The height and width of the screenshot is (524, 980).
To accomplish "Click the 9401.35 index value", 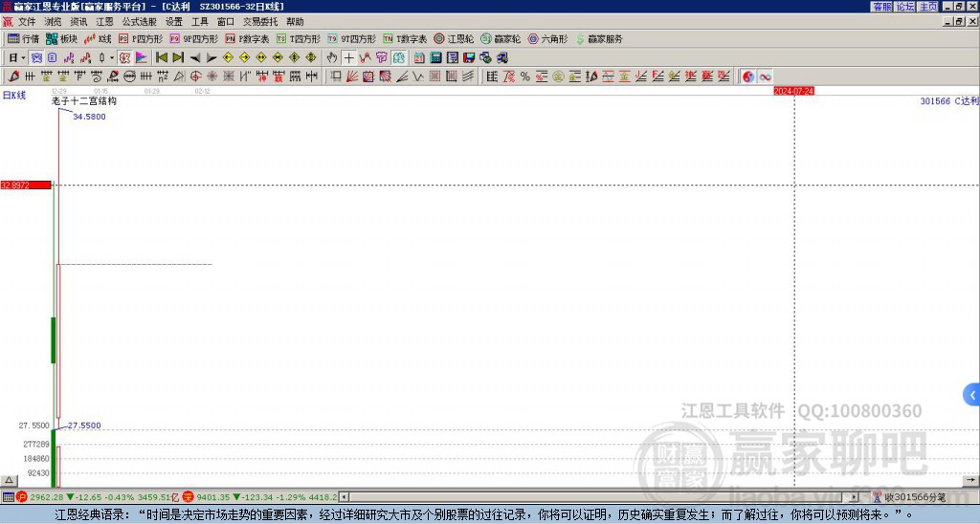I will [x=213, y=497].
